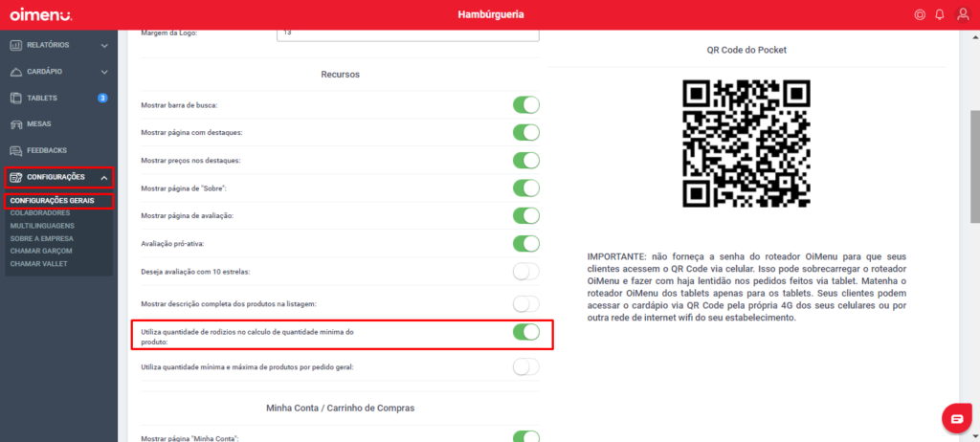Expand the Relatórios menu chevron
Image resolution: width=980 pixels, height=442 pixels.
(104, 46)
